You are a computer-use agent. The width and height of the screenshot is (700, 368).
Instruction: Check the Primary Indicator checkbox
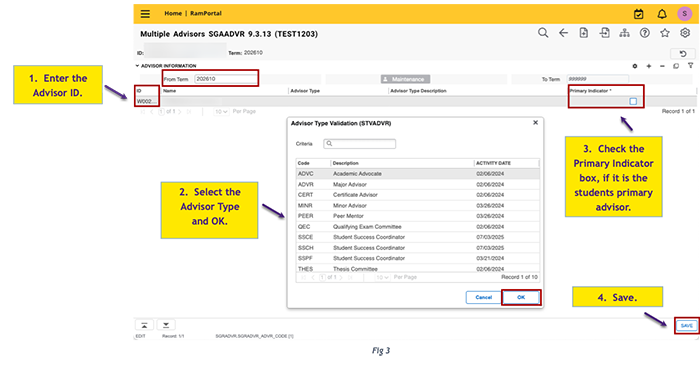point(633,101)
